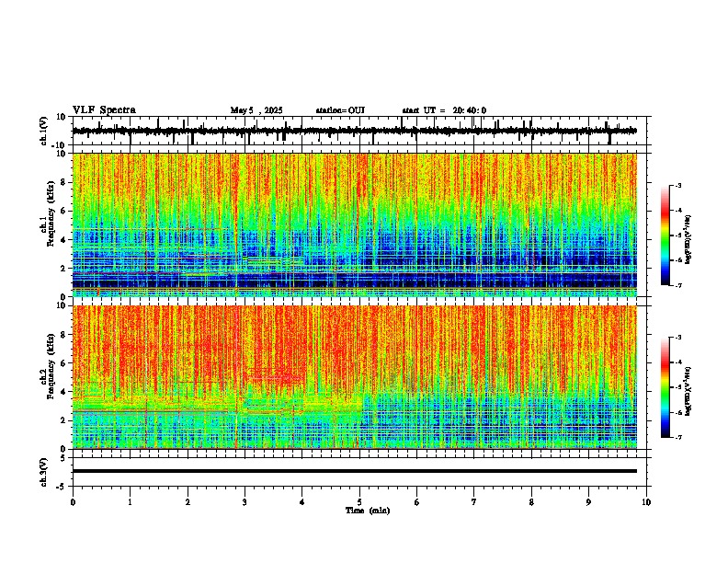The width and height of the screenshot is (728, 563).
Task: Click the "ch.3(V)" axis label
Action: (x=44, y=472)
